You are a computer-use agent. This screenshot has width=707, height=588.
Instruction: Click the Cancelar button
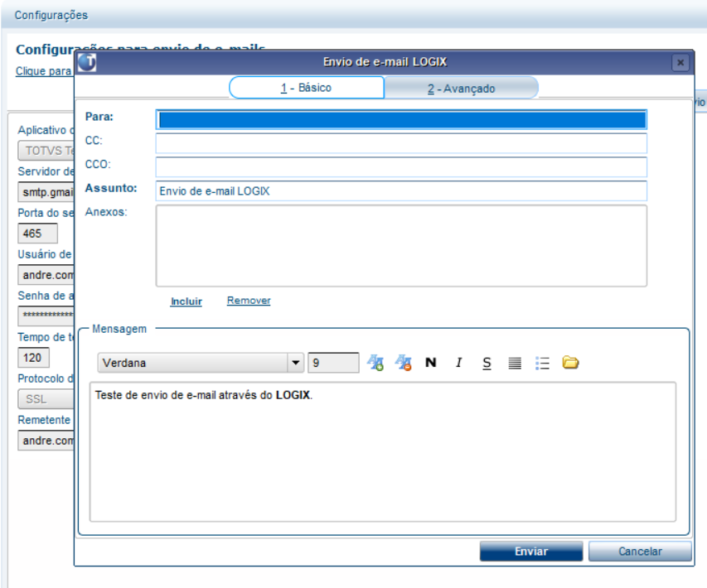click(x=640, y=552)
